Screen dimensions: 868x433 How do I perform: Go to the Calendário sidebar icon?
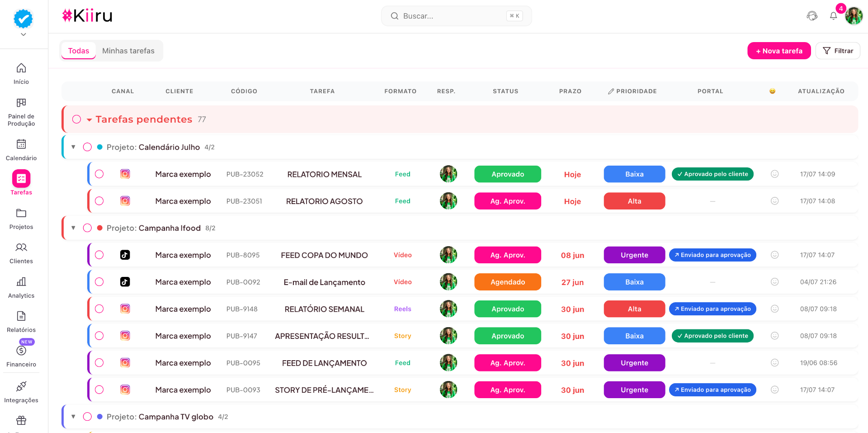pos(21,144)
